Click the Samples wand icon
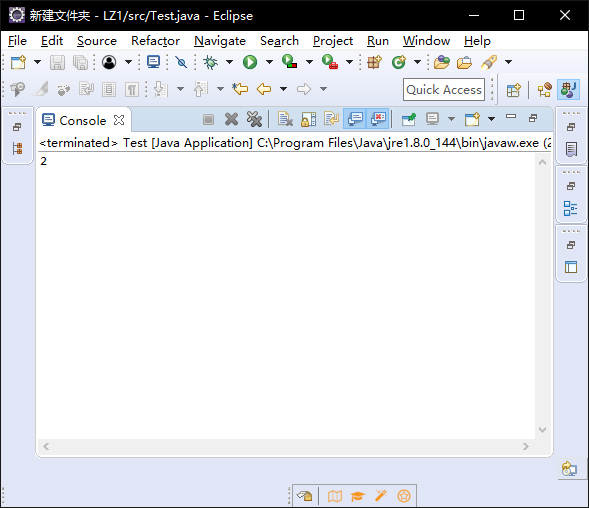This screenshot has height=508, width=589. click(381, 496)
